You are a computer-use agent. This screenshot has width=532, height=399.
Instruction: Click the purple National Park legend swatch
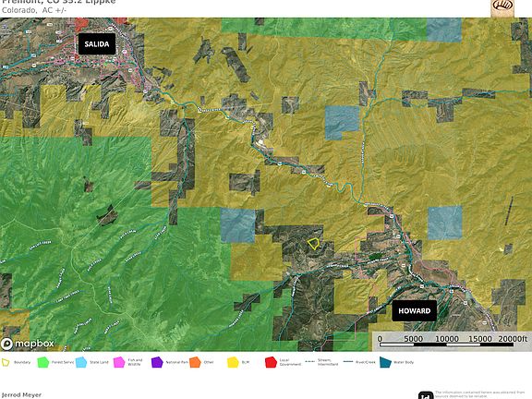[157, 362]
